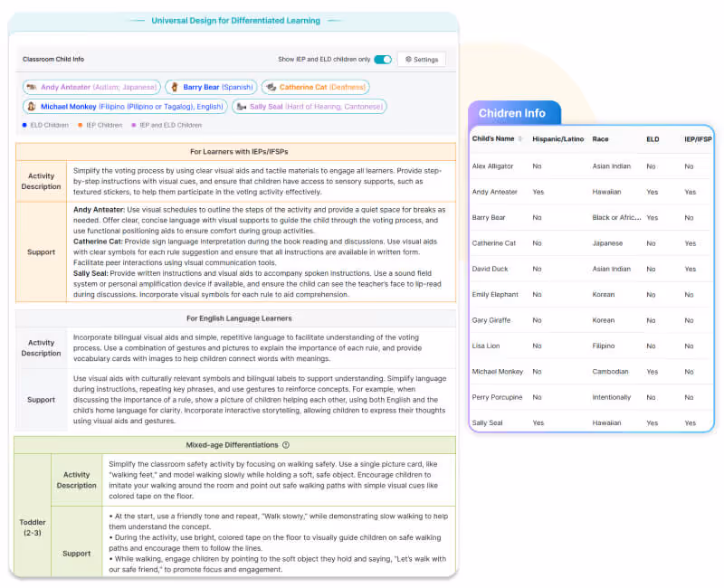Click the blue ELD Children legend dot
The height and width of the screenshot is (588, 724).
(24, 125)
